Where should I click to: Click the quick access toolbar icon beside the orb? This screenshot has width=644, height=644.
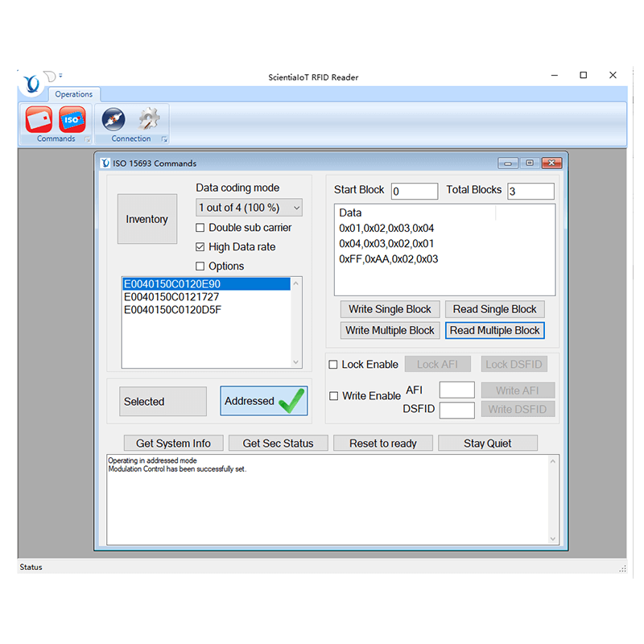click(x=50, y=76)
